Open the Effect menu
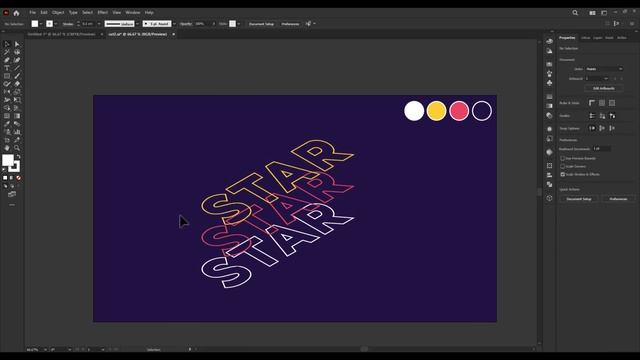 (102, 13)
